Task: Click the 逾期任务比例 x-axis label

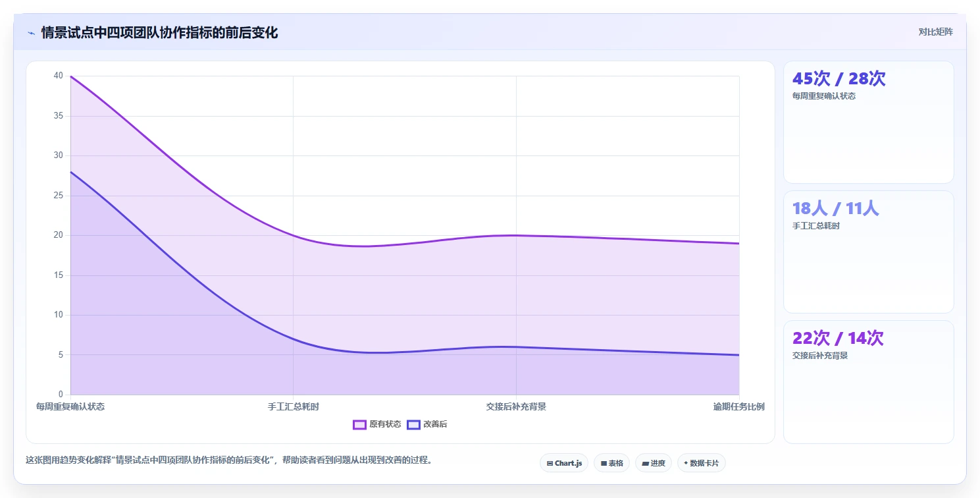Action: 739,406
